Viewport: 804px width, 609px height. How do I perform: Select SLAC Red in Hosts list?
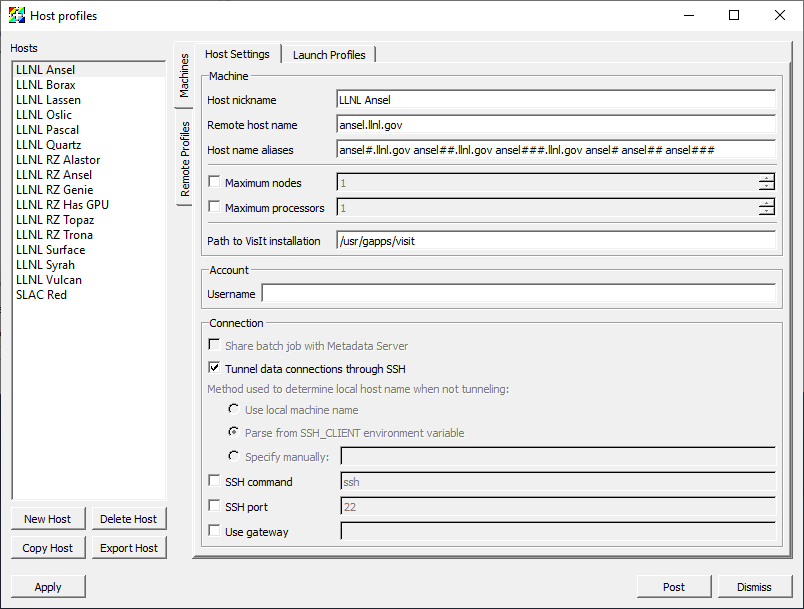click(x=89, y=294)
